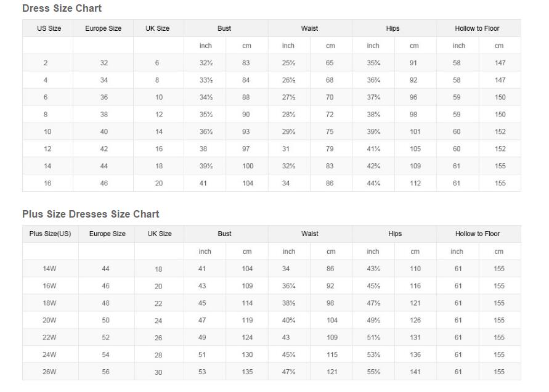Click the 141 cm hips value
Screen dimensions: 549x392
(415, 372)
